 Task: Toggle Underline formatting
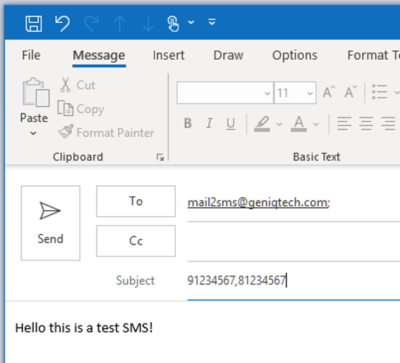[x=230, y=124]
